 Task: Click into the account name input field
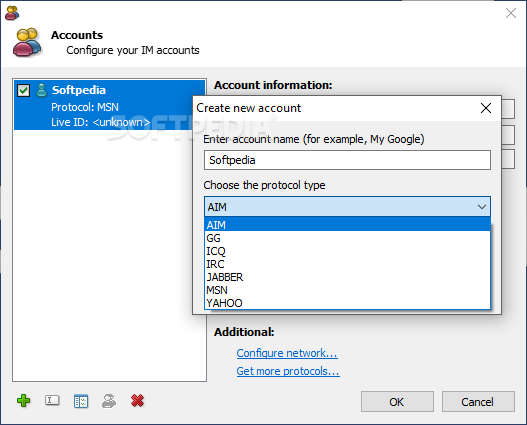[x=347, y=160]
